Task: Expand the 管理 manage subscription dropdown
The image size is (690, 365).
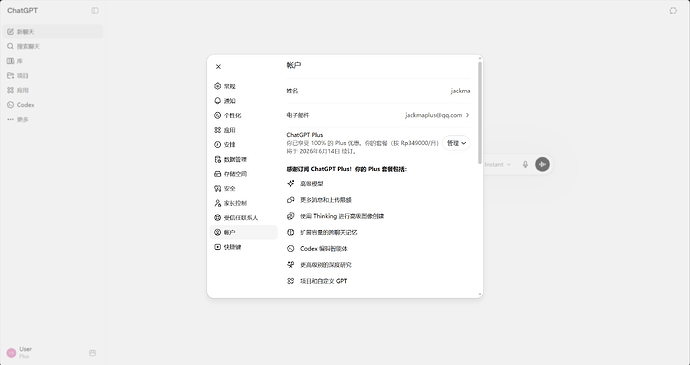Action: (456, 143)
